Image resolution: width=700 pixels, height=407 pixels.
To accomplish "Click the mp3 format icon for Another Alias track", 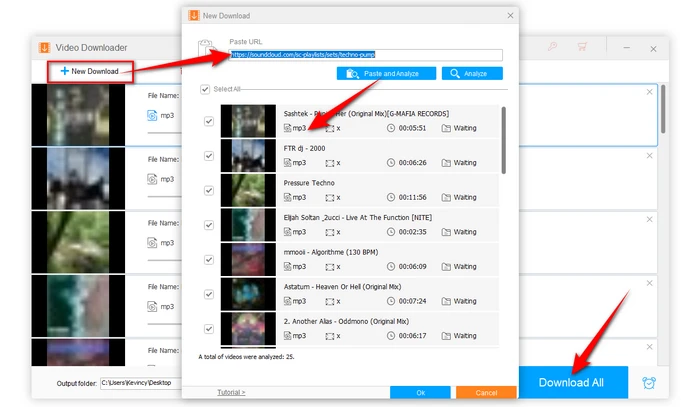I will point(288,336).
